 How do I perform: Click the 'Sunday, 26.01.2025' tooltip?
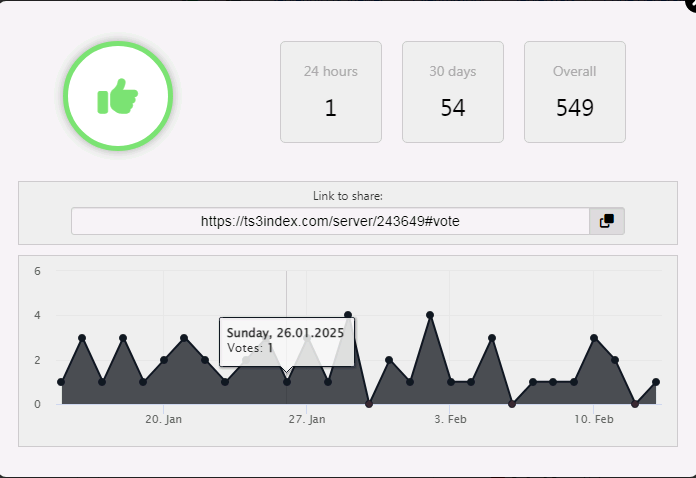[x=287, y=342]
